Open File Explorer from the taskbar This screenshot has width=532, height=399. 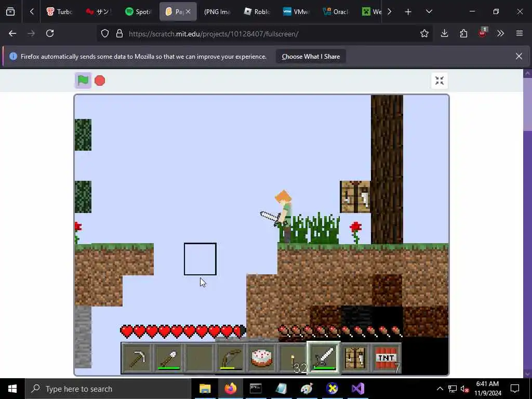[x=205, y=389]
